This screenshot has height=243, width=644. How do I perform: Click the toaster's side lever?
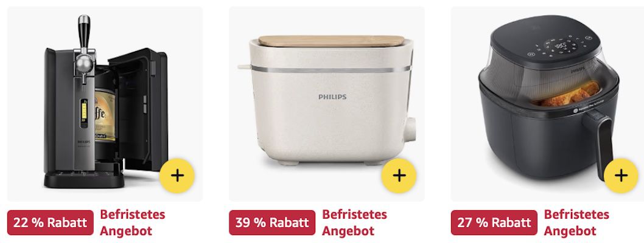coord(244,66)
